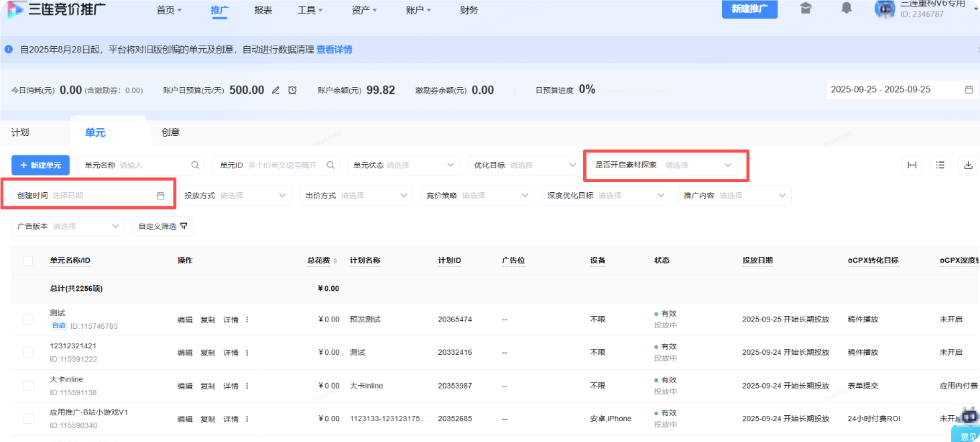The width and height of the screenshot is (980, 442).
Task: Click the 创建时间 date input field
Action: [91, 196]
